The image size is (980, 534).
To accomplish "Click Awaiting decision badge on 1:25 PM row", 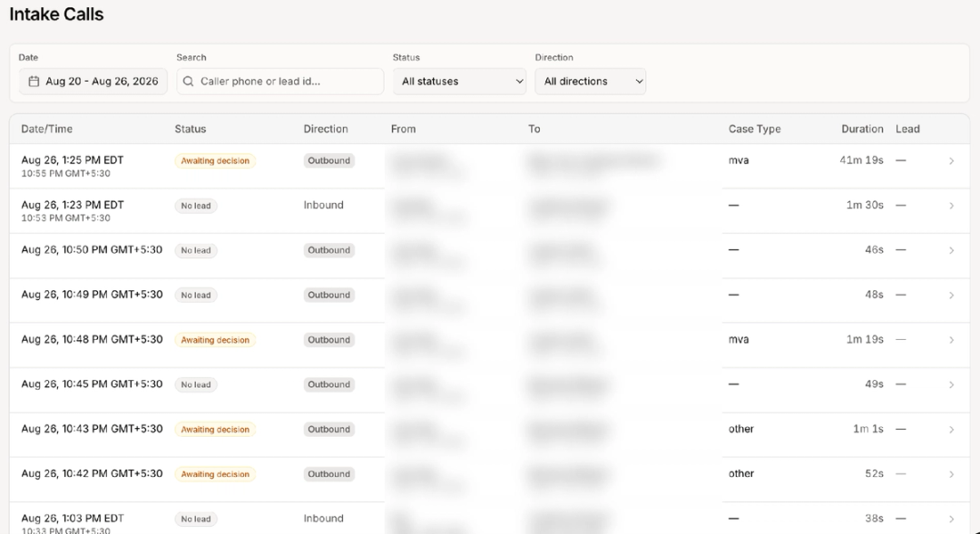I will [215, 161].
